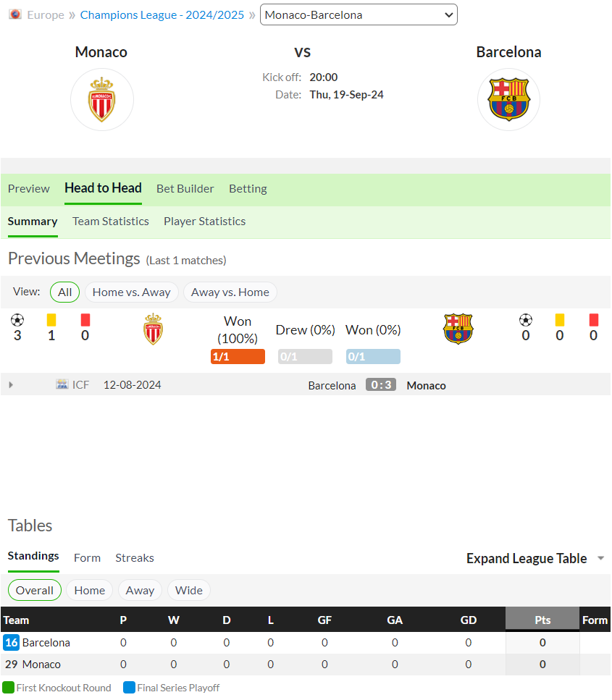Expand the 12-08-2024 match row arrow
This screenshot has width=612, height=700.
tap(11, 385)
